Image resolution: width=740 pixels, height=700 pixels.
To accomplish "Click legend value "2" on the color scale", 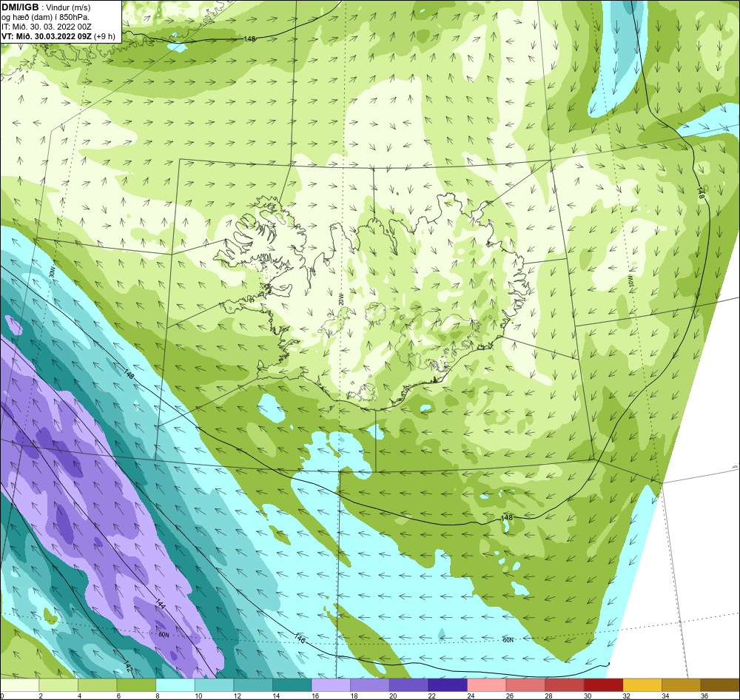I will point(41,696).
